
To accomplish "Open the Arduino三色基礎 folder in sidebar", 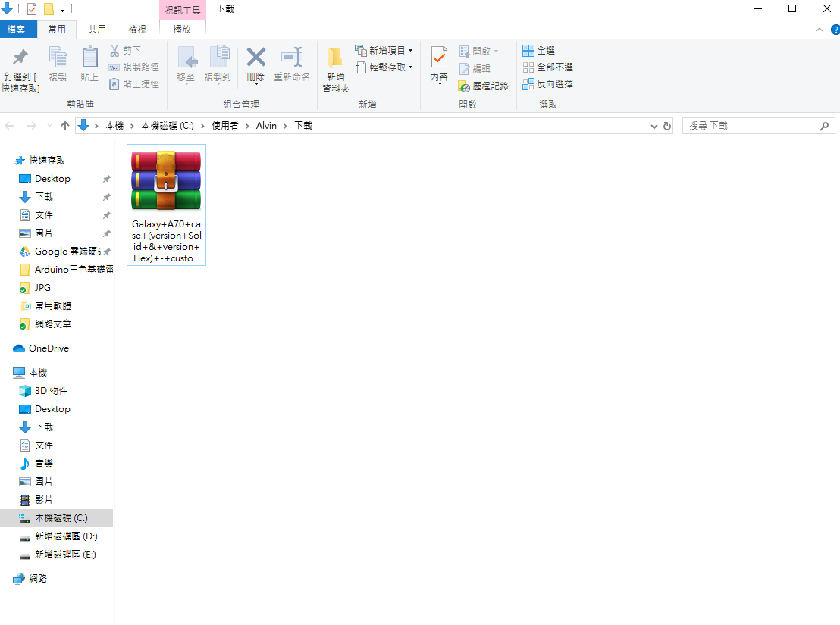I will coord(65,270).
